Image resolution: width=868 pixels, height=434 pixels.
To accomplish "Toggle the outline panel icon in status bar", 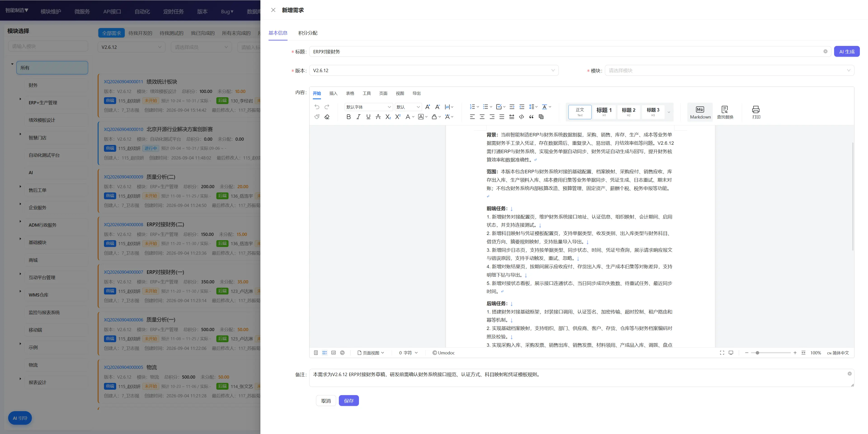I will [x=316, y=353].
